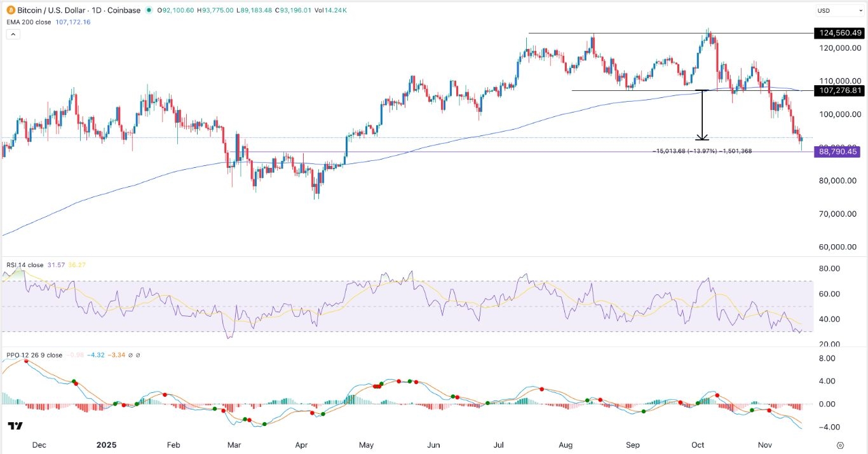Click the 2025 label on the time axis
This screenshot has height=454, width=868.
click(x=105, y=445)
